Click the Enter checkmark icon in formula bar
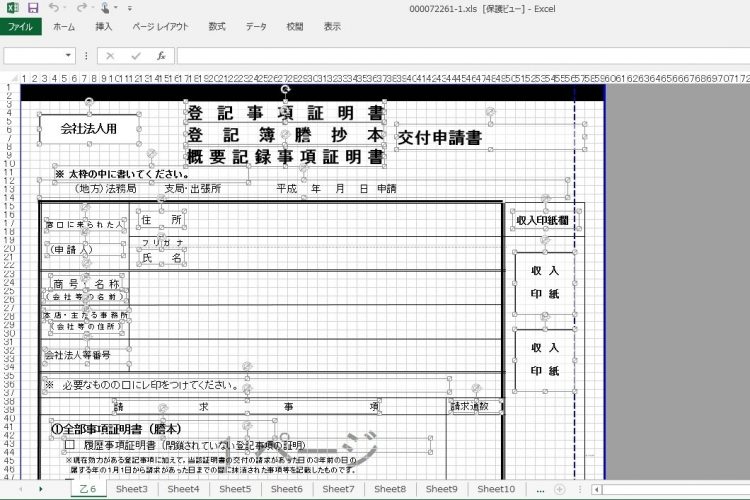The height and width of the screenshot is (500, 750). [136, 56]
